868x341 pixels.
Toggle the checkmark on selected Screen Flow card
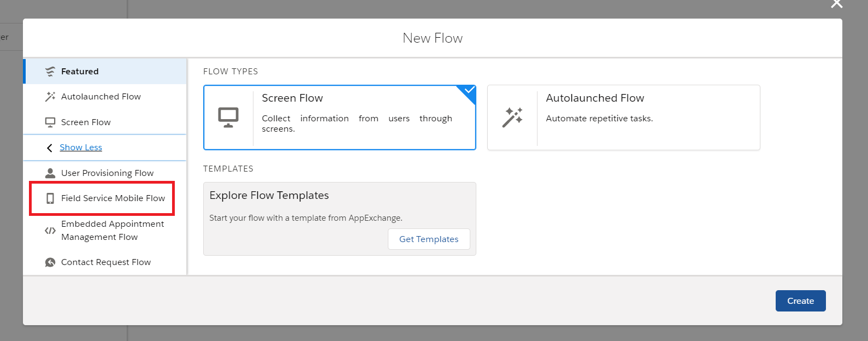469,91
